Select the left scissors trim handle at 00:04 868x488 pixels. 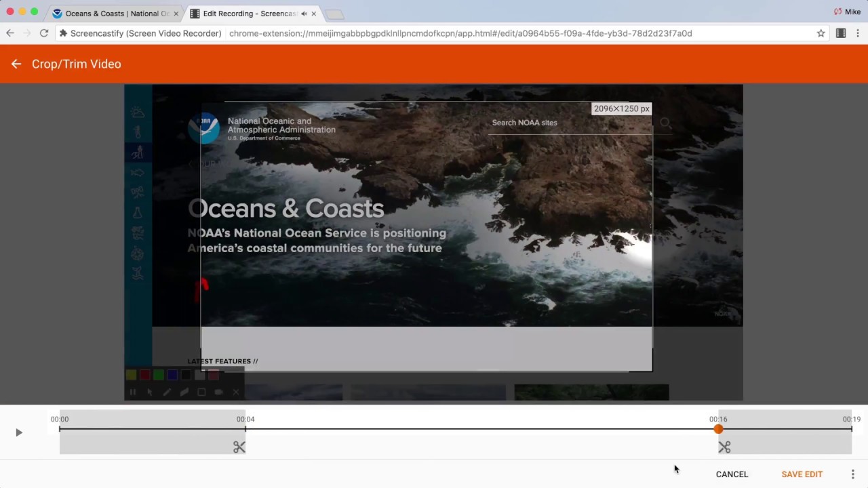coord(239,447)
